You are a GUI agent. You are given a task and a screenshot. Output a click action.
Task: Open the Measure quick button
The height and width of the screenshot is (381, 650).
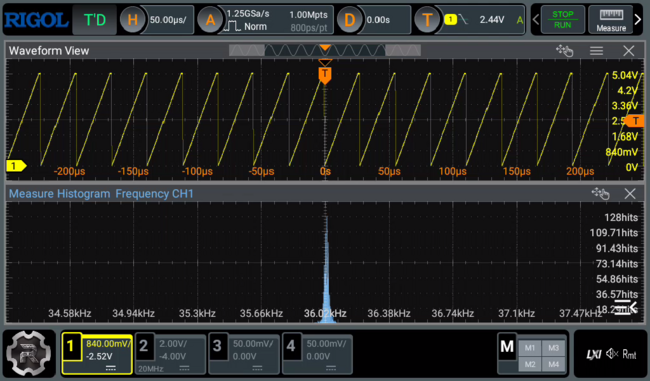[x=611, y=19]
